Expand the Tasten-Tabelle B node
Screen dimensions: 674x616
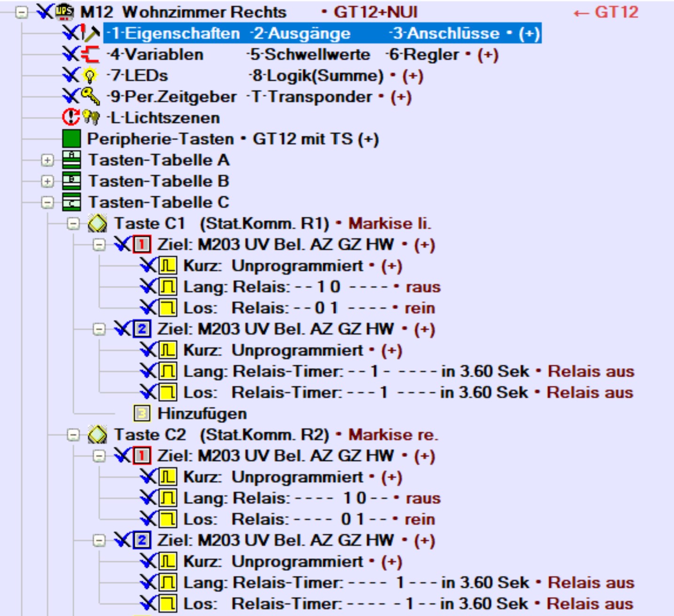pos(47,181)
